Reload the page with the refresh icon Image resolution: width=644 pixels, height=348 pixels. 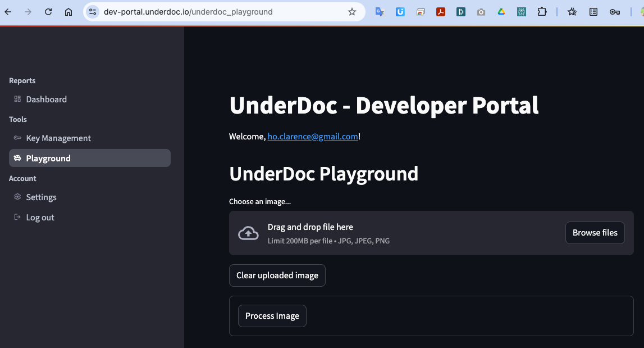[x=48, y=12]
